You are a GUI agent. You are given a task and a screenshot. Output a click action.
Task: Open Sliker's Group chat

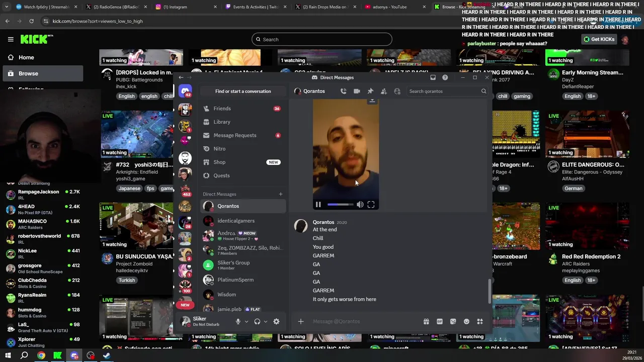click(x=243, y=265)
